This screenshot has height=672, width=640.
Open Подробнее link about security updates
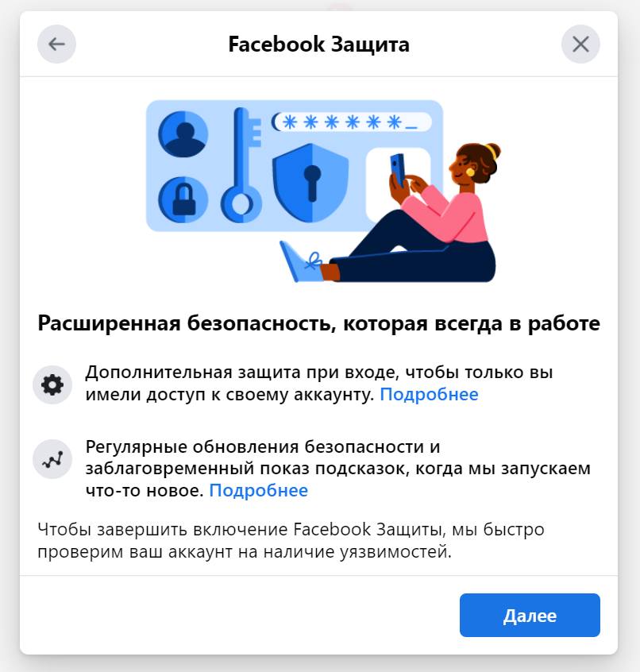258,490
